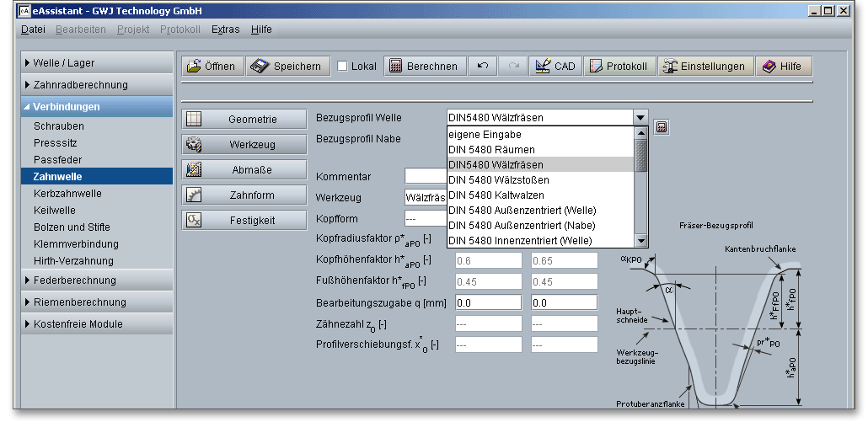Undo the last action with arrow icon
The image size is (868, 422).
483,67
